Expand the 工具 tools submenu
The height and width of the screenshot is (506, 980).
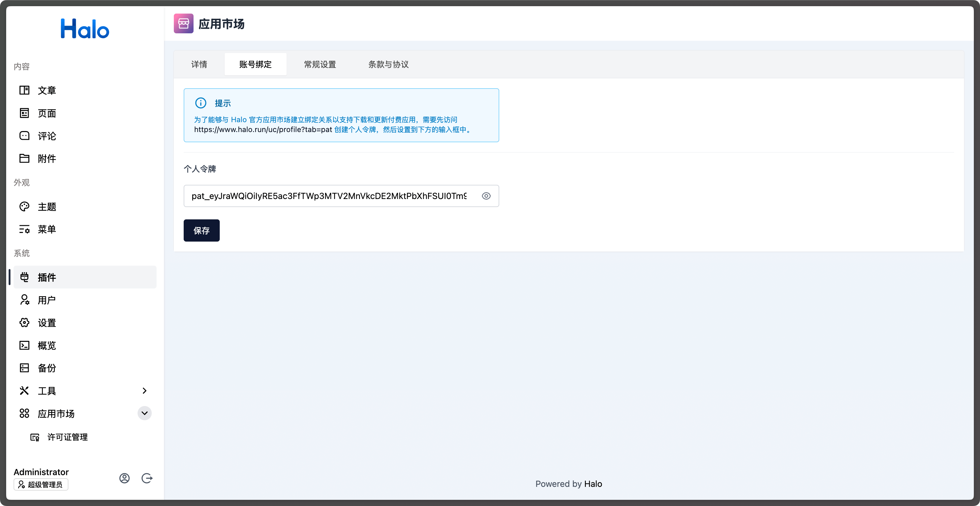tap(144, 391)
